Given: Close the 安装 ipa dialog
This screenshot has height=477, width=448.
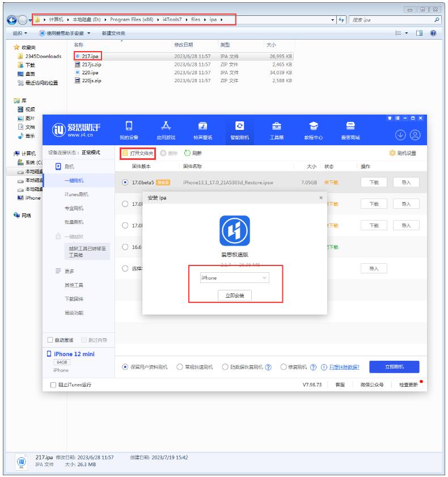Looking at the screenshot, I should [x=321, y=198].
